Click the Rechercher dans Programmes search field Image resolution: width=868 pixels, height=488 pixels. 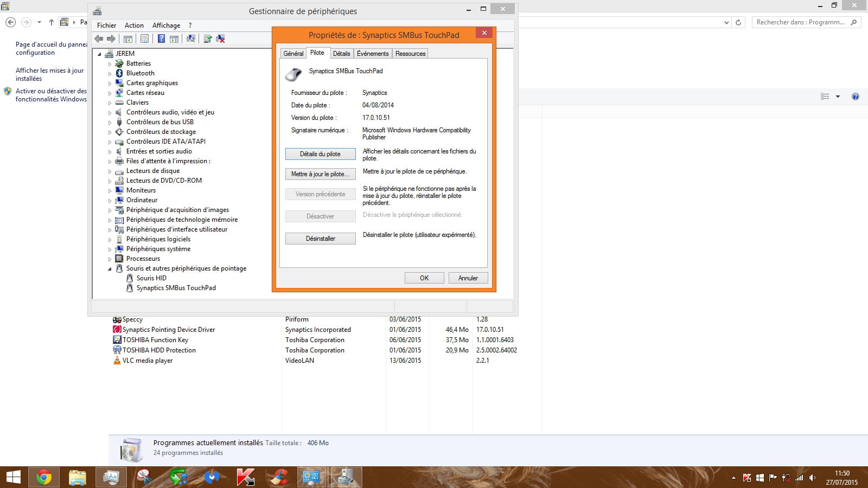pos(800,22)
